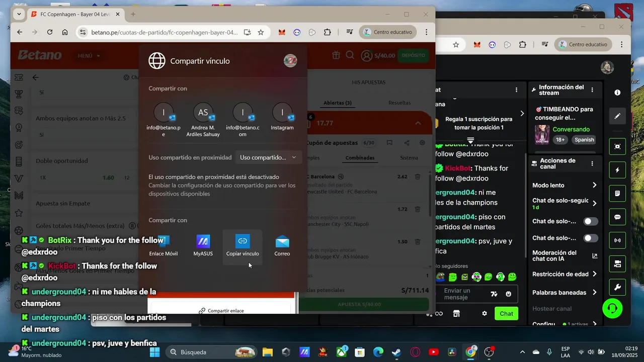Open Acciones de canal options menu

[592, 163]
